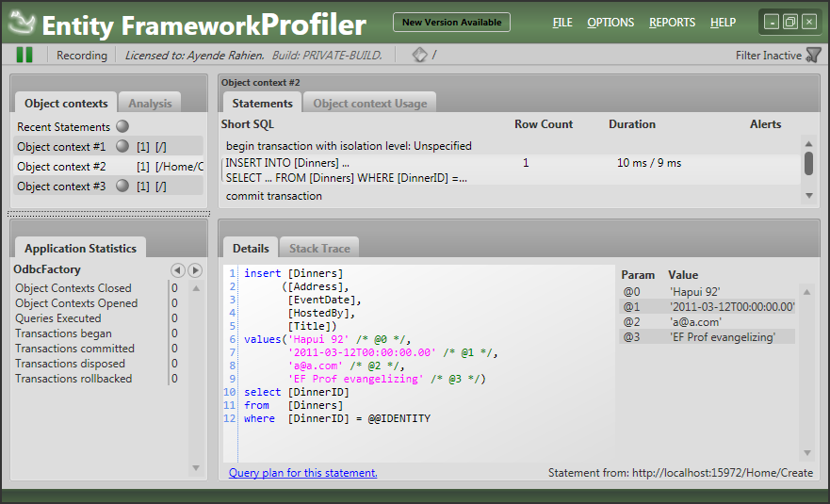The height and width of the screenshot is (504, 830).
Task: Open the OPTIONS menu
Action: pyautogui.click(x=610, y=23)
